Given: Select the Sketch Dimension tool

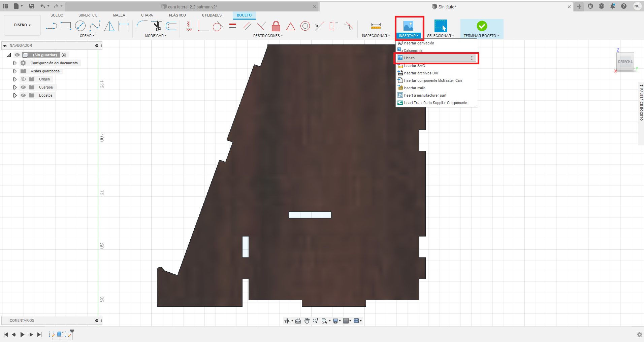Looking at the screenshot, I should click(124, 26).
